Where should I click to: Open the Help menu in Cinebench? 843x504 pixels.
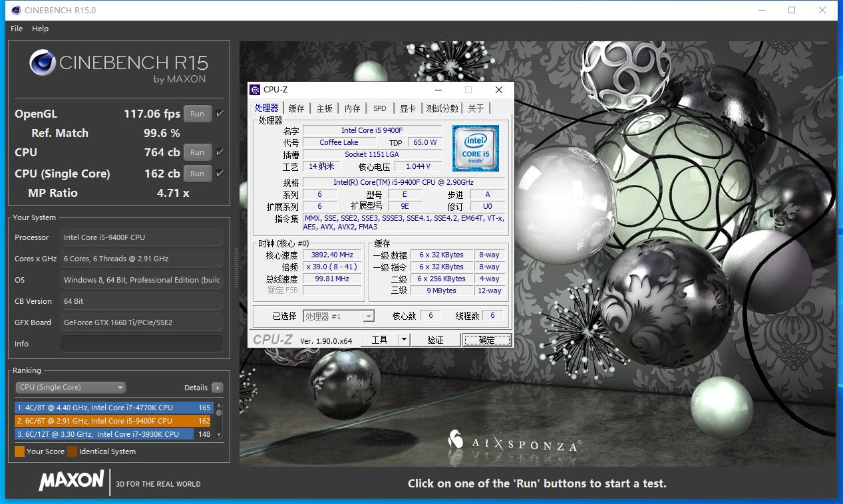click(40, 29)
